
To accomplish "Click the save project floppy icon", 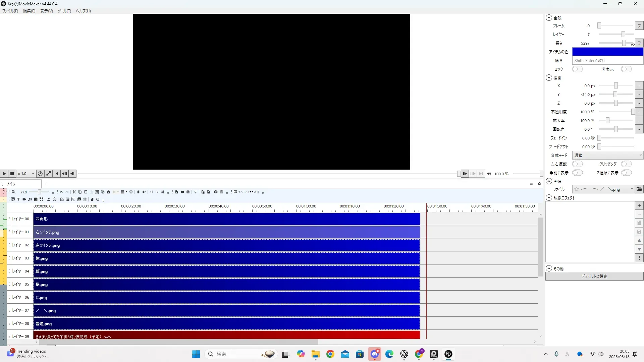I will click(188, 192).
